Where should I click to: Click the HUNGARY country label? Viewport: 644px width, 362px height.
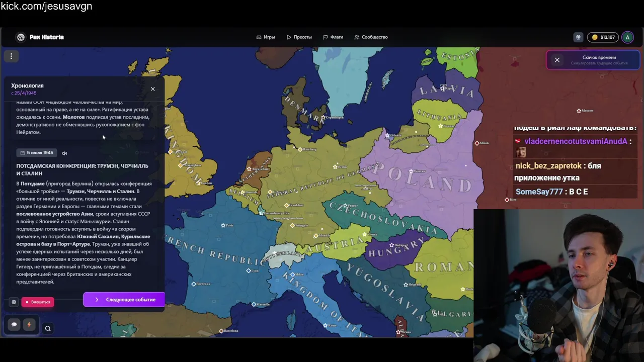click(396, 249)
